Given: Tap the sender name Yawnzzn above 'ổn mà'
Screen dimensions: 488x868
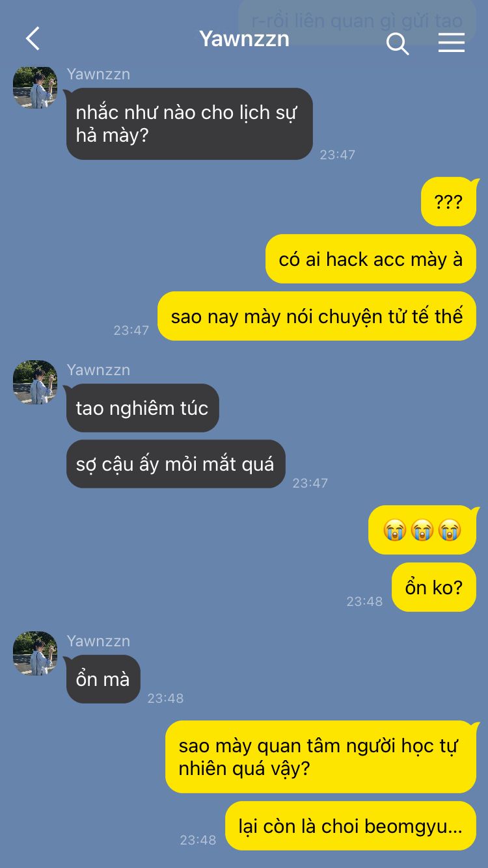Looking at the screenshot, I should [x=98, y=640].
